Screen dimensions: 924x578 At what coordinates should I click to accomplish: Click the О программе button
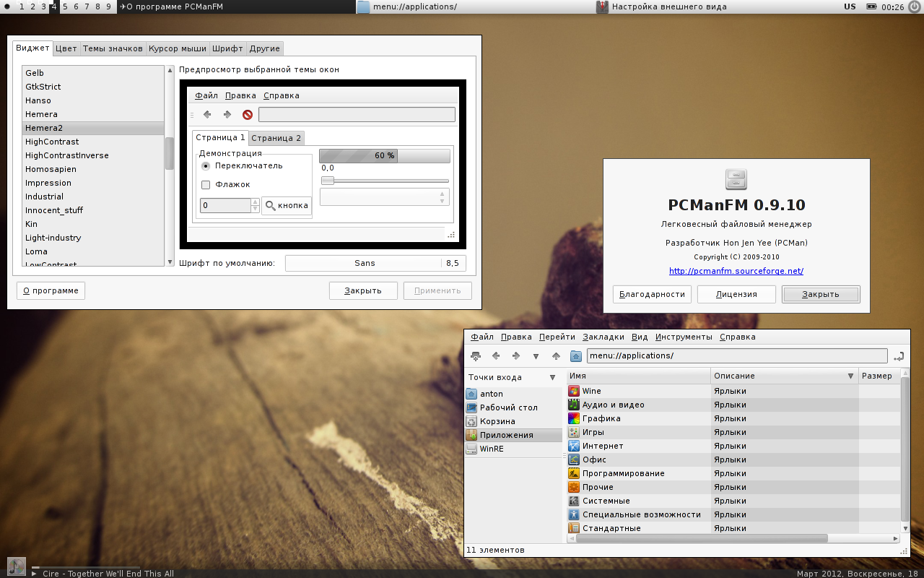coord(51,290)
